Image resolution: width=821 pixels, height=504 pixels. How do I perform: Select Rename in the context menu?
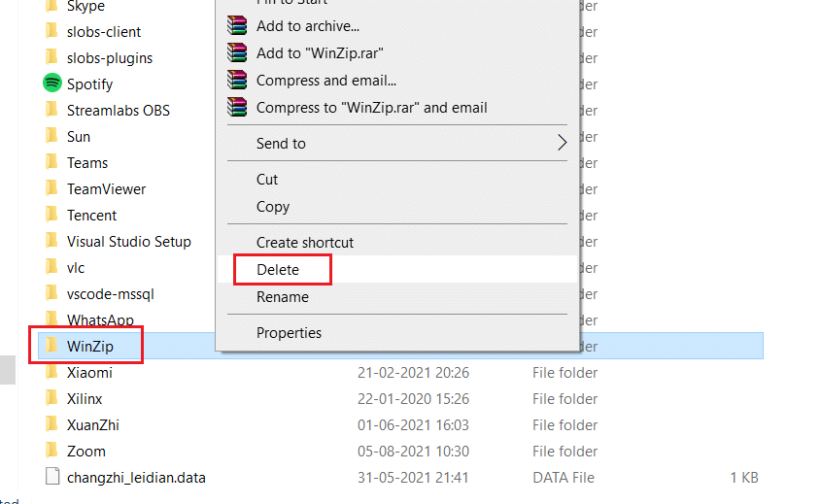[x=283, y=297]
